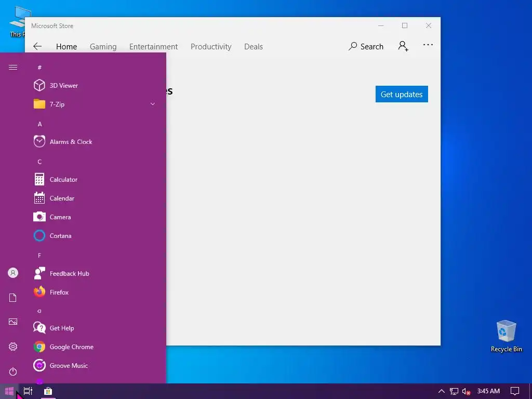Show hidden system tray icons
The image size is (532, 399).
(442, 391)
